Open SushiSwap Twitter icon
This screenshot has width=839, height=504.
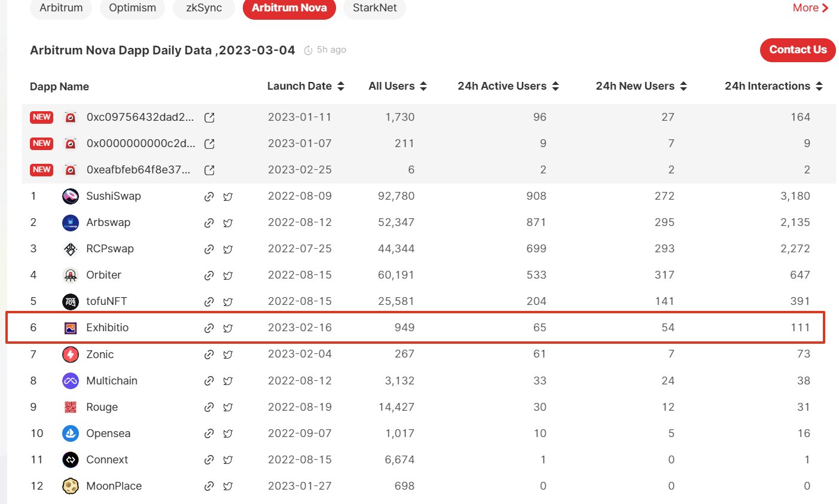click(228, 197)
